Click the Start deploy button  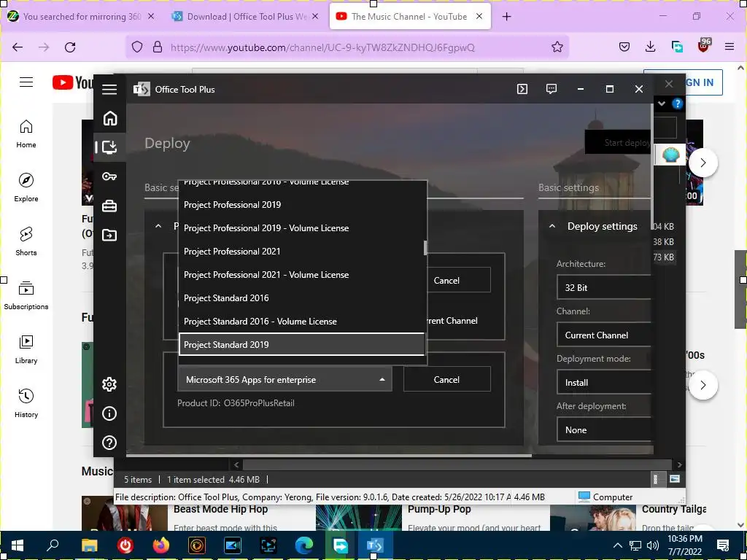(618, 142)
